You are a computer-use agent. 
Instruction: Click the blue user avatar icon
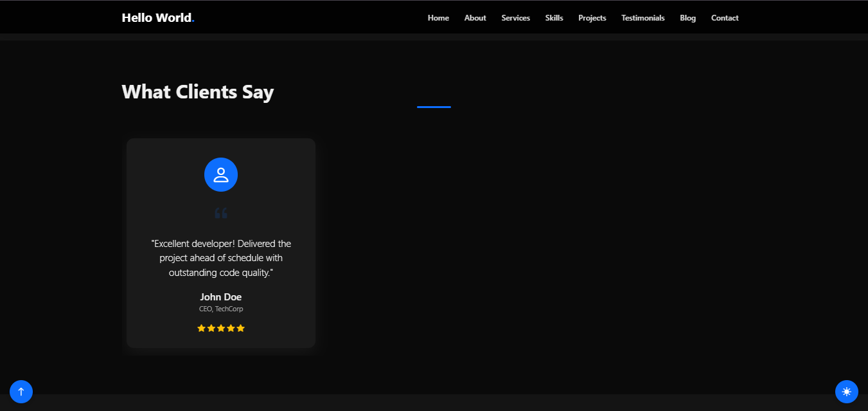click(x=221, y=174)
